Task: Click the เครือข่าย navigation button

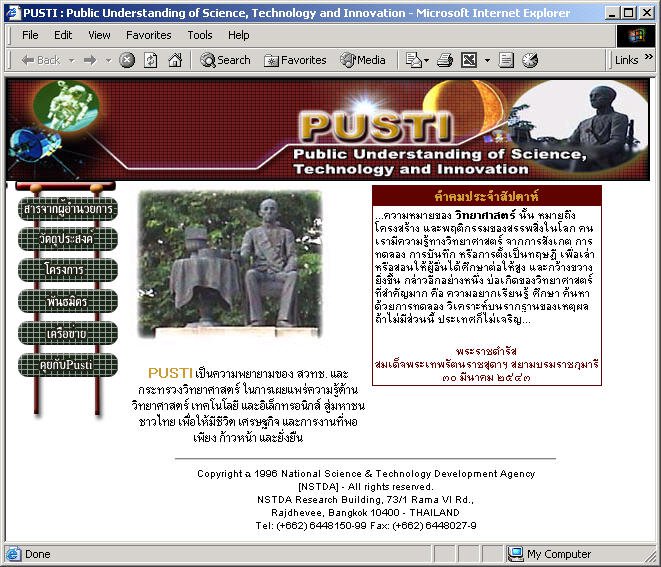Action: 68,333
